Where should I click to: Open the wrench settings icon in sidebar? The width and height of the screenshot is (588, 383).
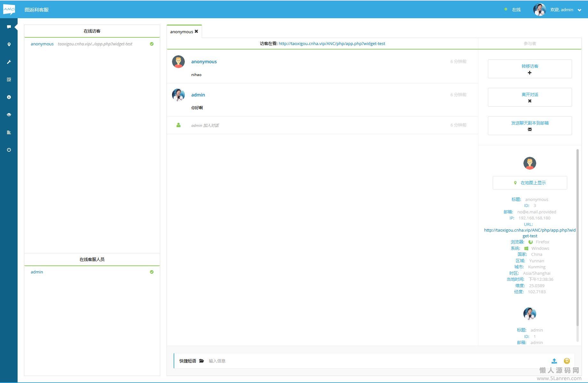(9, 62)
